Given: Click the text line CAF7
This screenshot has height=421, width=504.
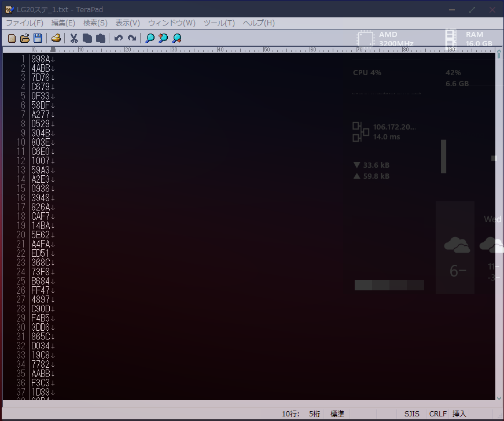Looking at the screenshot, I should pos(41,216).
